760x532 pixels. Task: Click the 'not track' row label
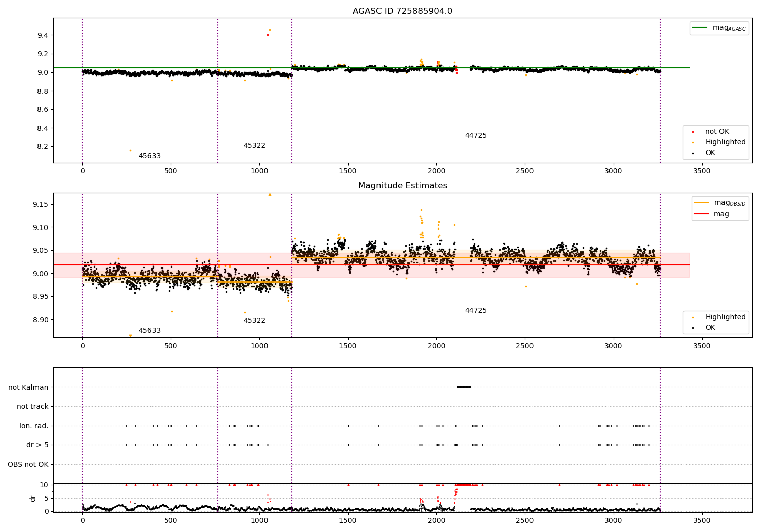(x=32, y=406)
